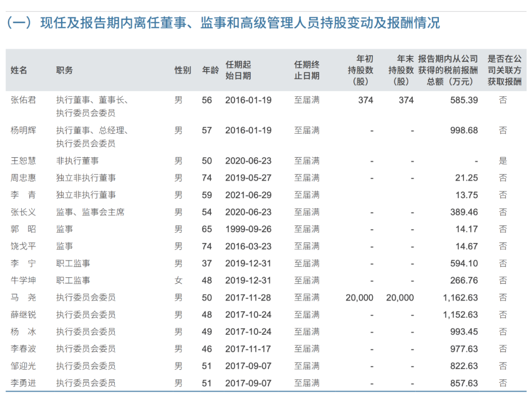Select the name 王恕慧
The height and width of the screenshot is (398, 532).
[23, 161]
